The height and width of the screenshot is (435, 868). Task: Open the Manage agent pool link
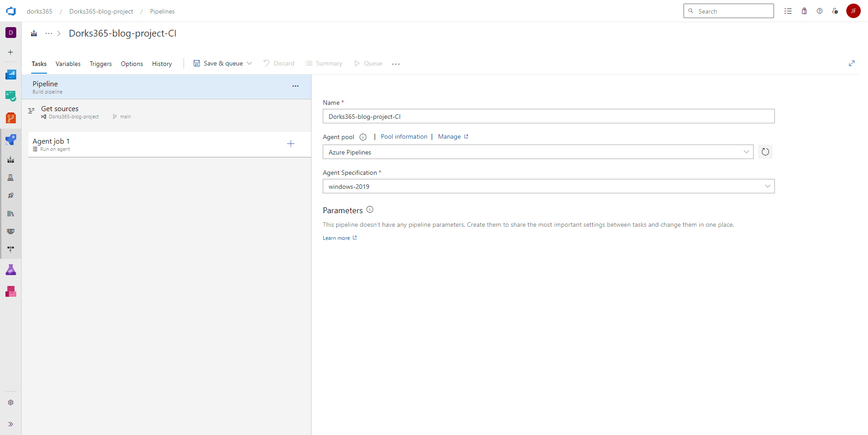click(x=453, y=136)
